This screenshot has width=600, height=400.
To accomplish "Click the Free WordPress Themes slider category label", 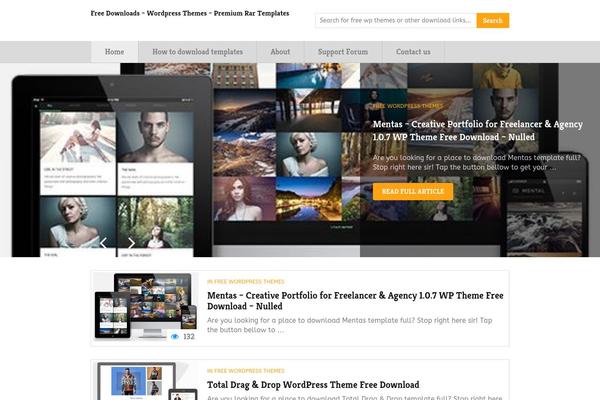I will [x=408, y=106].
